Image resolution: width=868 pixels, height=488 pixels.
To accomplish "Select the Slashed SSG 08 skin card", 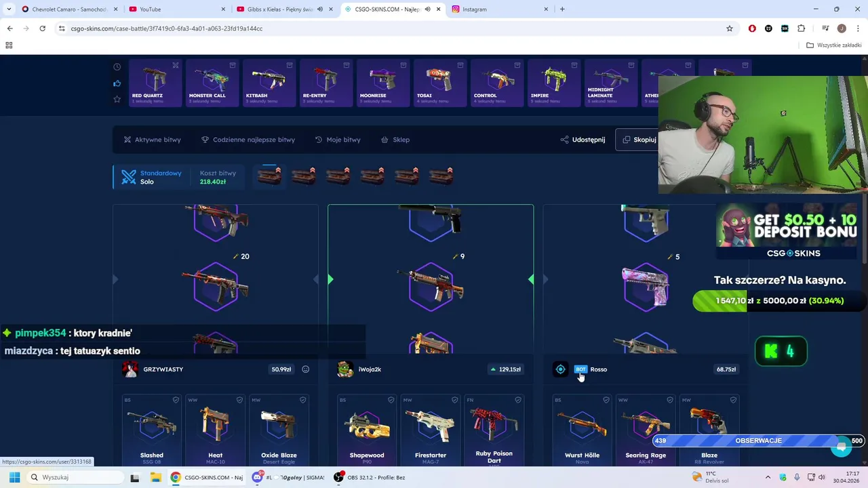I will [x=152, y=430].
